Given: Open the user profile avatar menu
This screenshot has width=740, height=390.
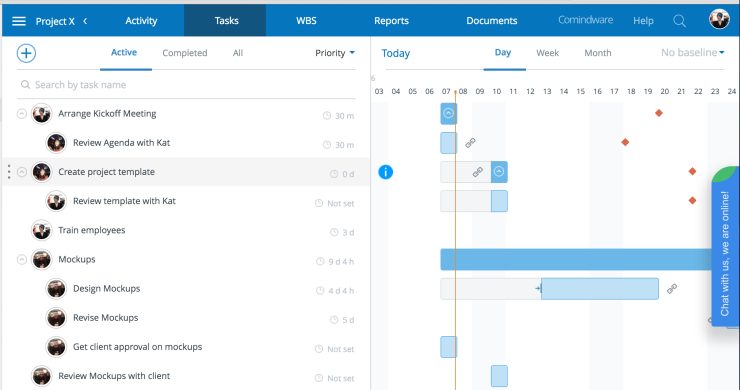Looking at the screenshot, I should point(719,19).
